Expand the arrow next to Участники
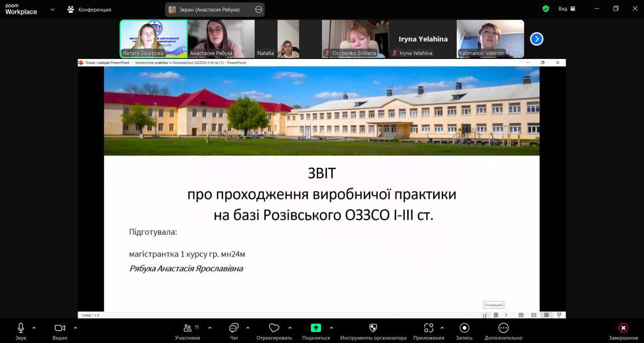Screen dimensions: 644x343 coord(210,328)
